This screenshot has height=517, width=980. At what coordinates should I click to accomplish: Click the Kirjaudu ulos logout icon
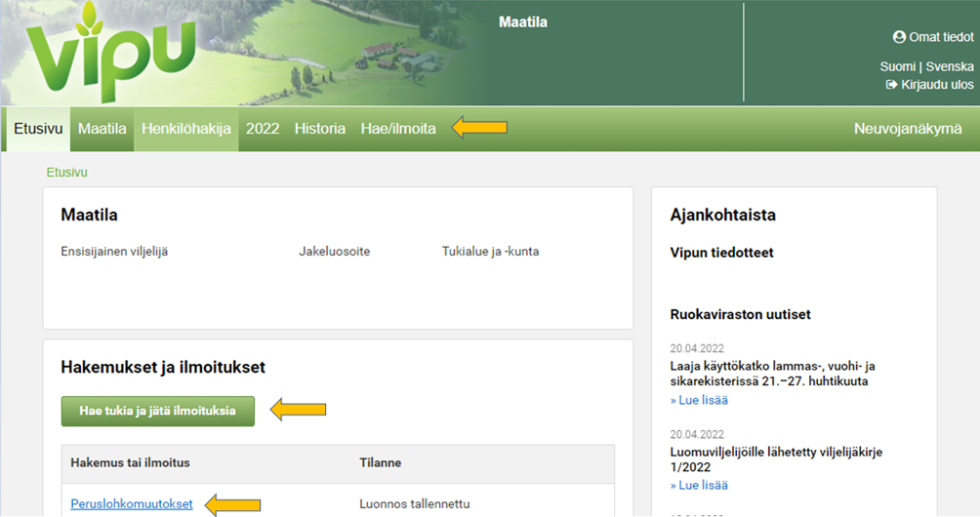pyautogui.click(x=891, y=84)
